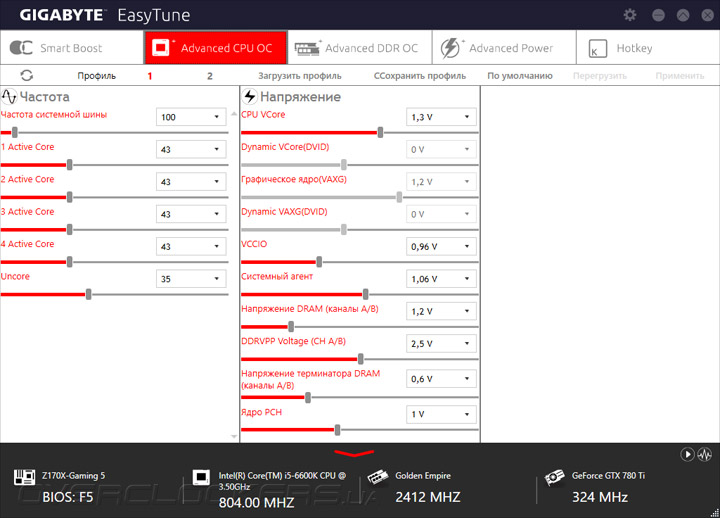Open the VCCIO voltage dropdown

441,246
